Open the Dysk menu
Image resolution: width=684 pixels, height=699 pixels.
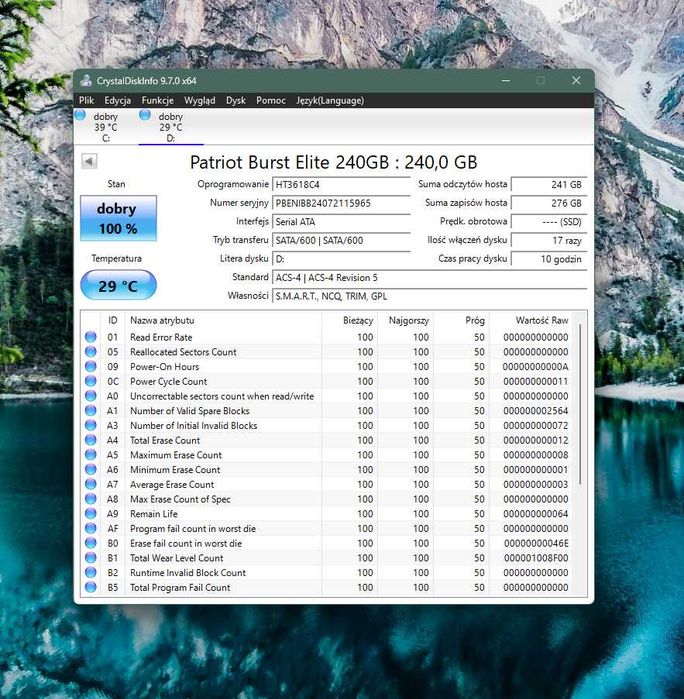point(236,100)
